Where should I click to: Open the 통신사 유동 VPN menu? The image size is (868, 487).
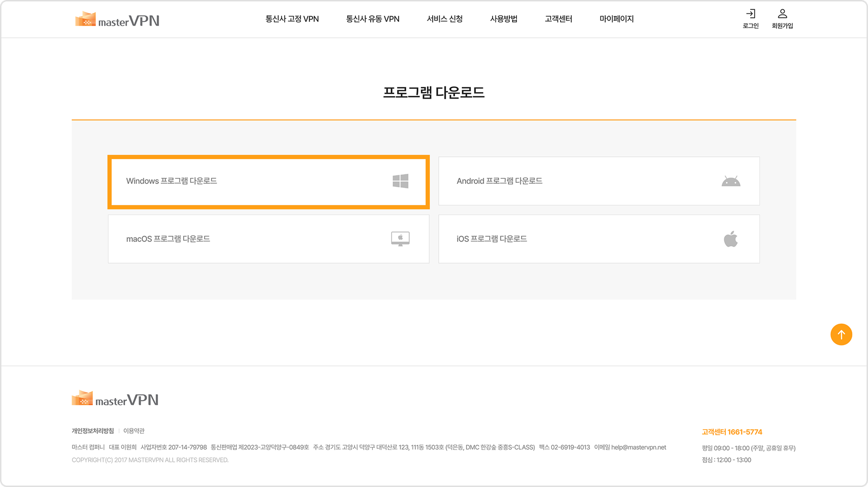tap(372, 19)
